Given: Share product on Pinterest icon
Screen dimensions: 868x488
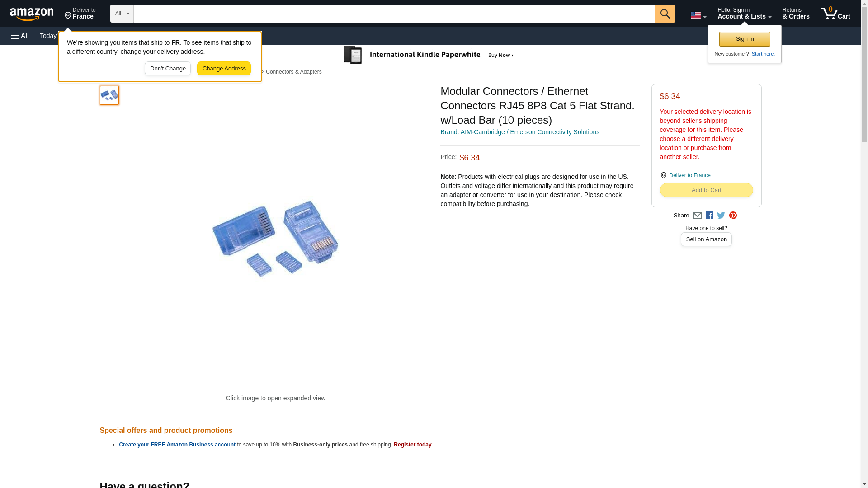Looking at the screenshot, I should click(733, 216).
